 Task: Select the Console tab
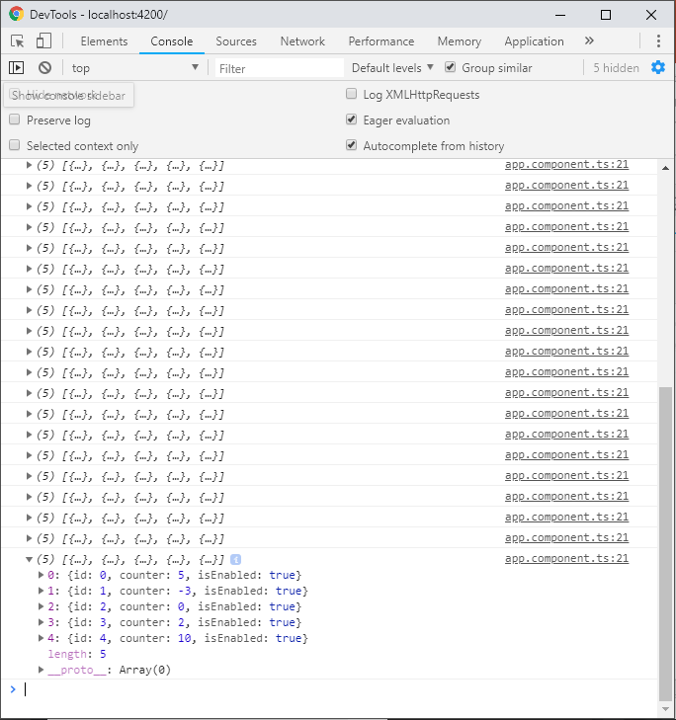pyautogui.click(x=172, y=41)
